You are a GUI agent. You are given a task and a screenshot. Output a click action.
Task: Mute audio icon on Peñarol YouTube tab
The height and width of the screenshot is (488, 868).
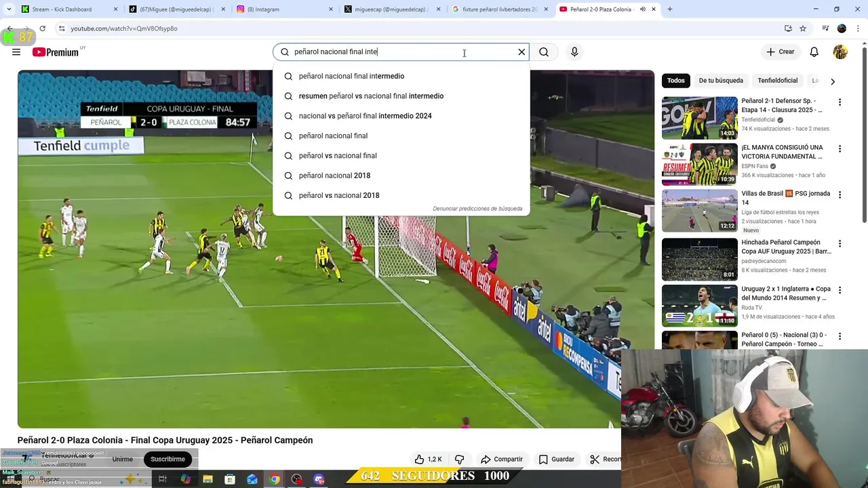pos(642,9)
